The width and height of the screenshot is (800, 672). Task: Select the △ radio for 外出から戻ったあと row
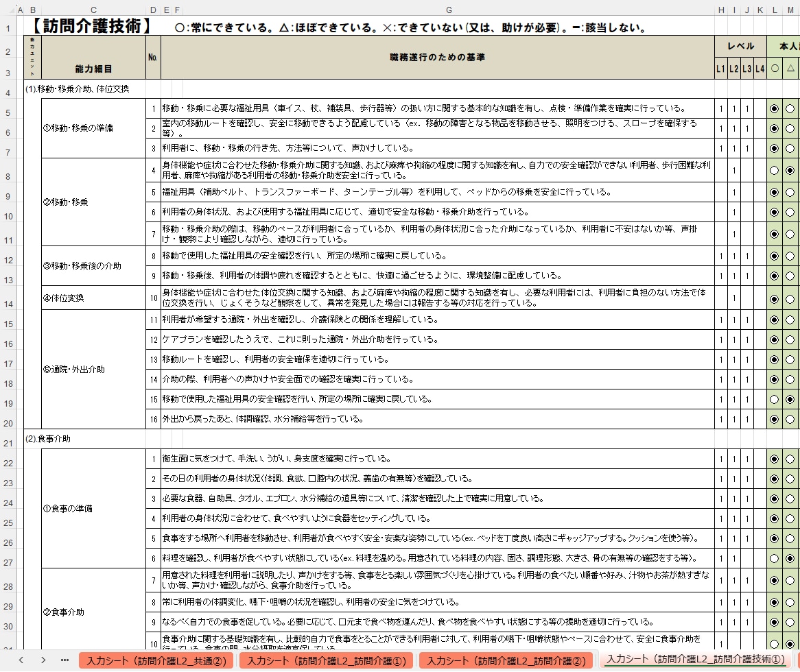point(790,419)
